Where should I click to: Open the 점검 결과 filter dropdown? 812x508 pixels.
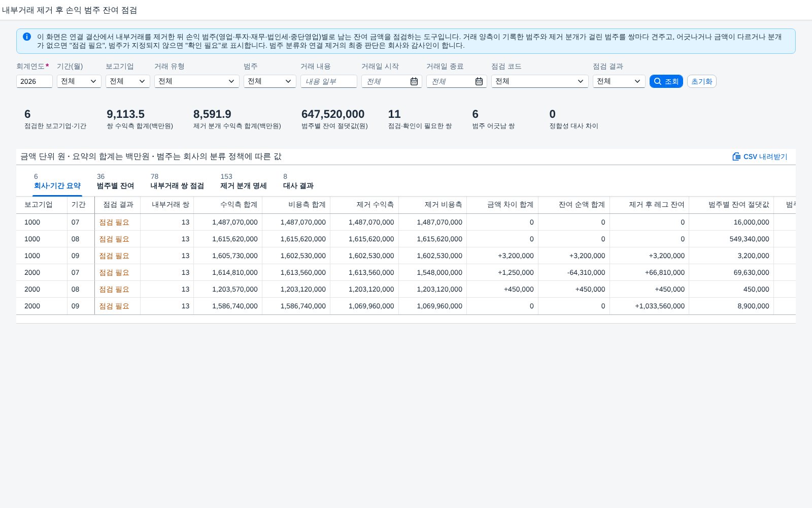click(619, 81)
